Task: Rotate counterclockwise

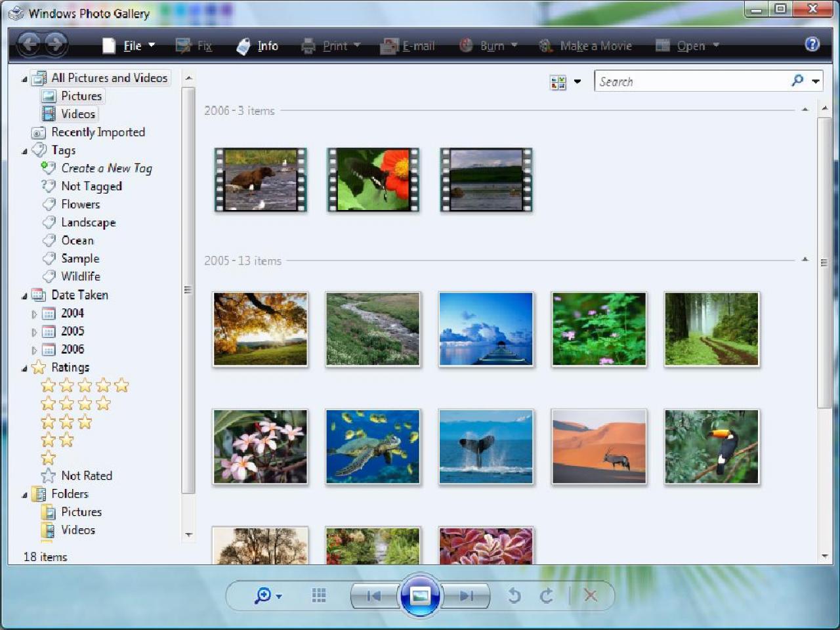Action: click(x=514, y=595)
